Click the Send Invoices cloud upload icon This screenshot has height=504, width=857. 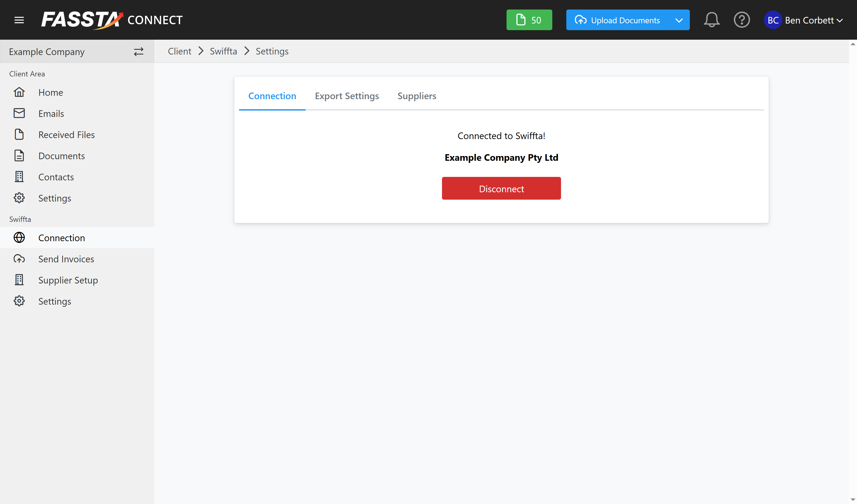[x=19, y=259]
